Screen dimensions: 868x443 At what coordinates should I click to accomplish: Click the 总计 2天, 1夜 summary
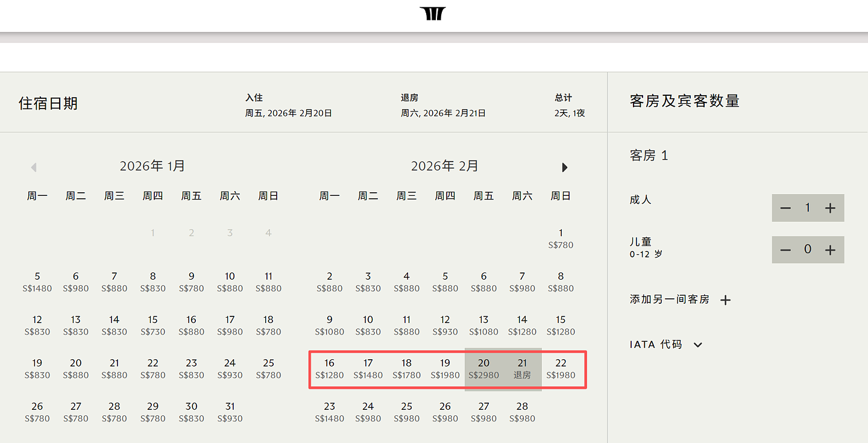[570, 105]
